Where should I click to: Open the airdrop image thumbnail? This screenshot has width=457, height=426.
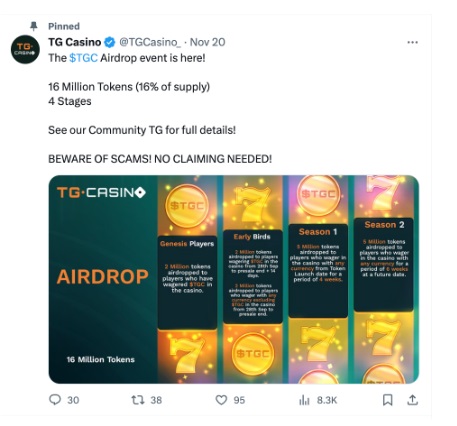click(x=234, y=279)
